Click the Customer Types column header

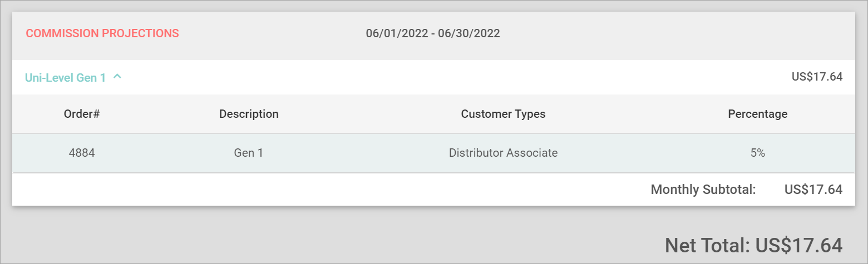point(503,114)
